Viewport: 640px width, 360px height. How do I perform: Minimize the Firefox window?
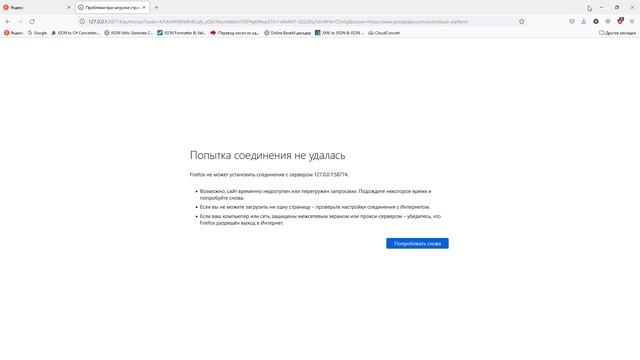(602, 7)
